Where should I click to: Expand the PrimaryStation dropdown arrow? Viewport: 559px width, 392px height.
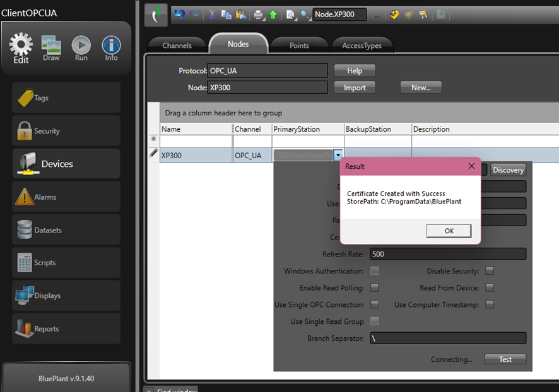[338, 155]
